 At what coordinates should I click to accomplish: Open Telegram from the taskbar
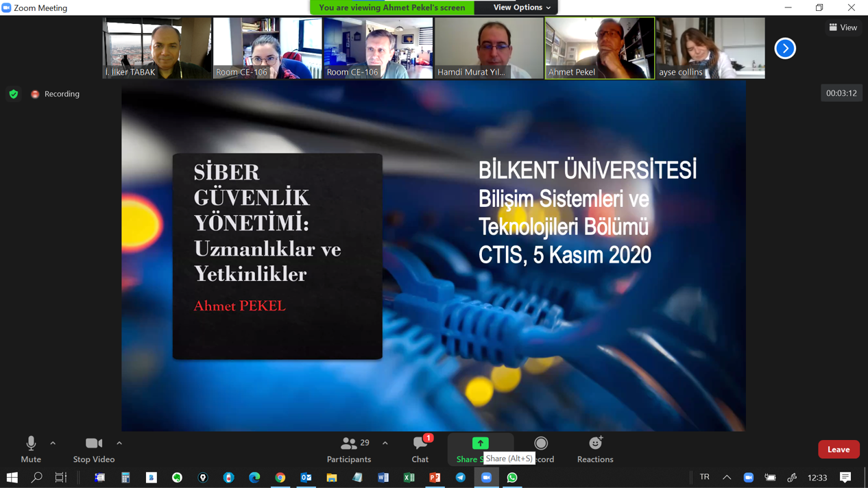461,478
